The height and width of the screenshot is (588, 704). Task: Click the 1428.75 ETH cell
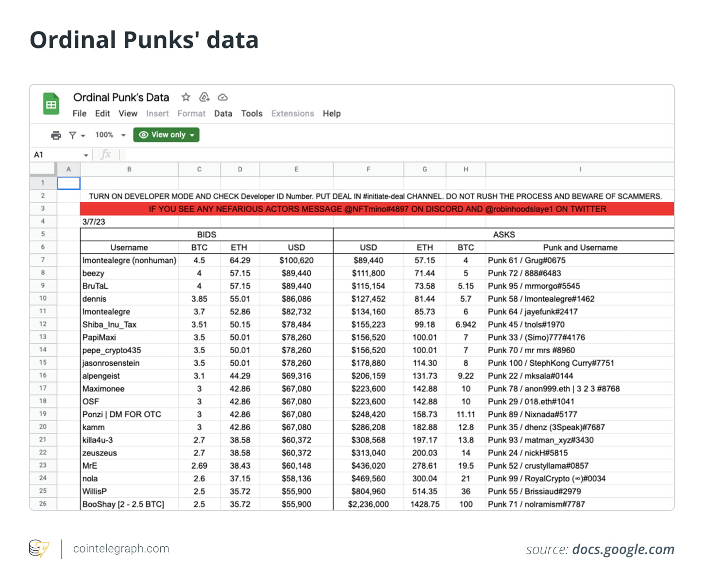pyautogui.click(x=425, y=504)
